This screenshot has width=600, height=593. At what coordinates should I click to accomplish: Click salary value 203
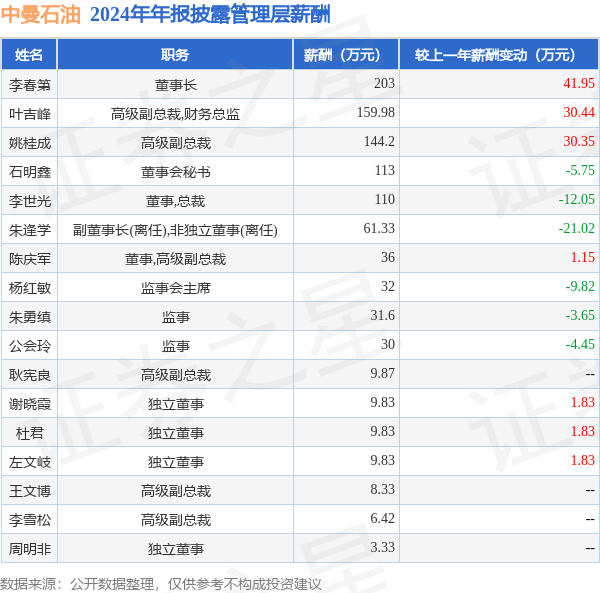(x=384, y=83)
